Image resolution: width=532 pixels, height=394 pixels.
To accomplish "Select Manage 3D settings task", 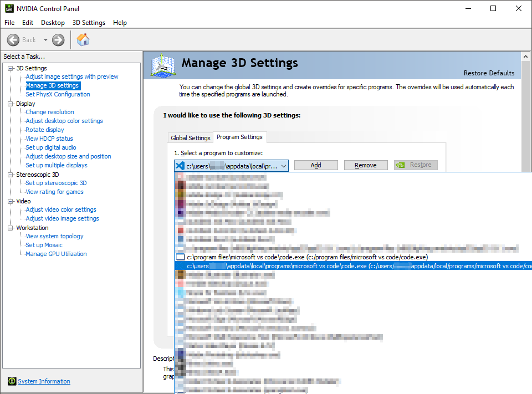I will (52, 85).
